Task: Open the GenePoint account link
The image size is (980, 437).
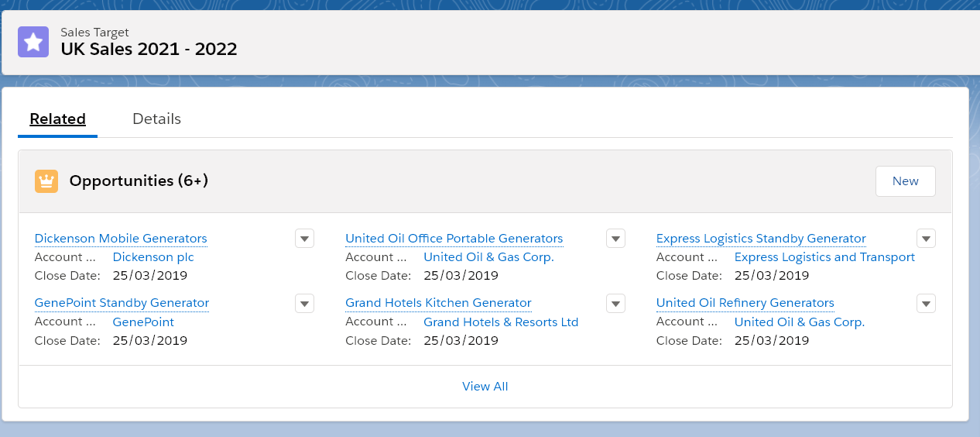Action: [143, 322]
